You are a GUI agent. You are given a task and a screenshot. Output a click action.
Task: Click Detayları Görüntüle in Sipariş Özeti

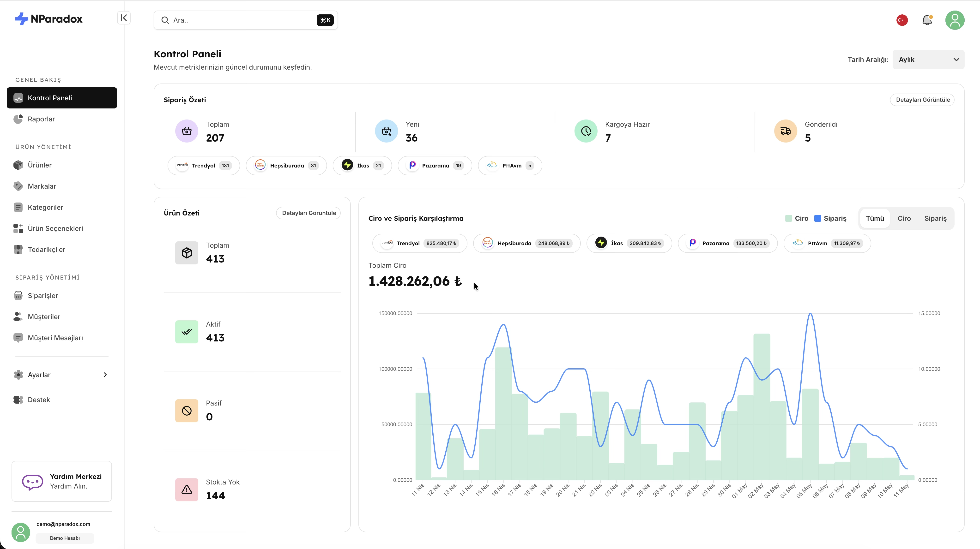923,100
